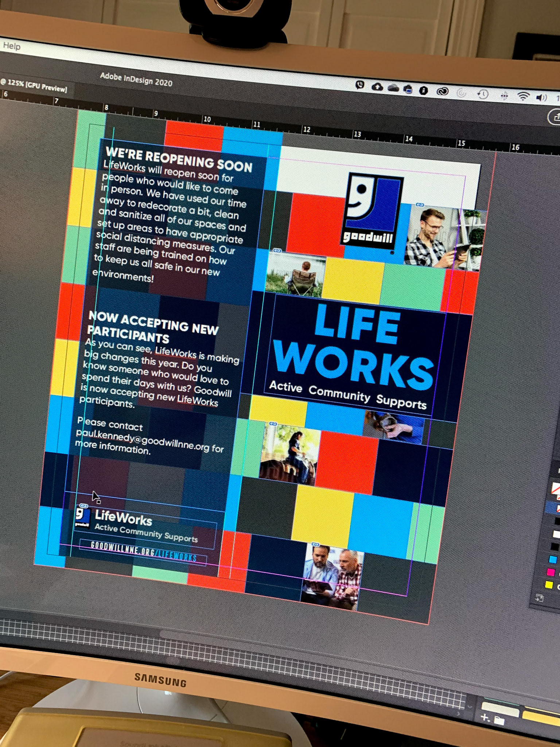Image resolution: width=560 pixels, height=747 pixels.
Task: Open the volume control in menu bar
Action: [541, 97]
